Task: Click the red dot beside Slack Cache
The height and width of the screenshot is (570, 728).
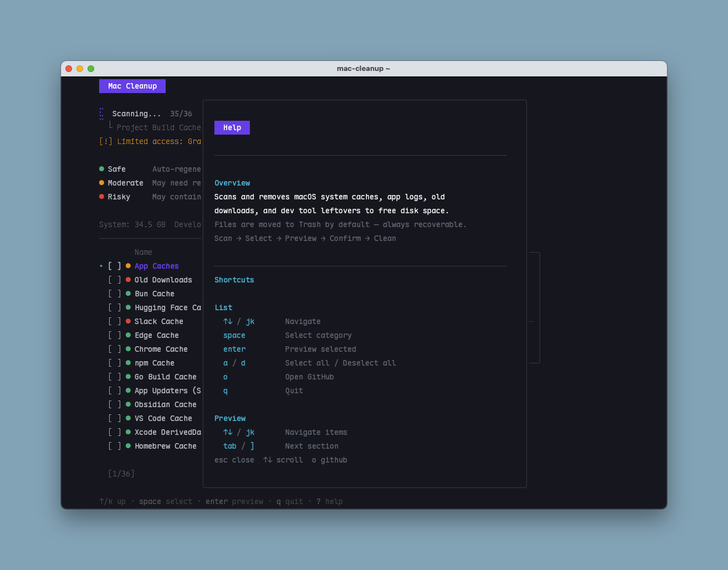Action: coord(128,321)
